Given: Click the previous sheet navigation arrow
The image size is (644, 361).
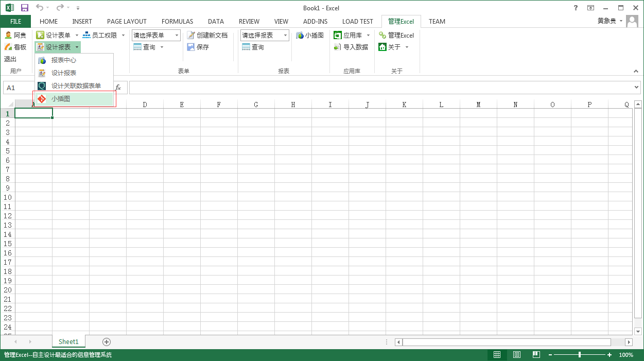Looking at the screenshot, I should click(15, 341).
